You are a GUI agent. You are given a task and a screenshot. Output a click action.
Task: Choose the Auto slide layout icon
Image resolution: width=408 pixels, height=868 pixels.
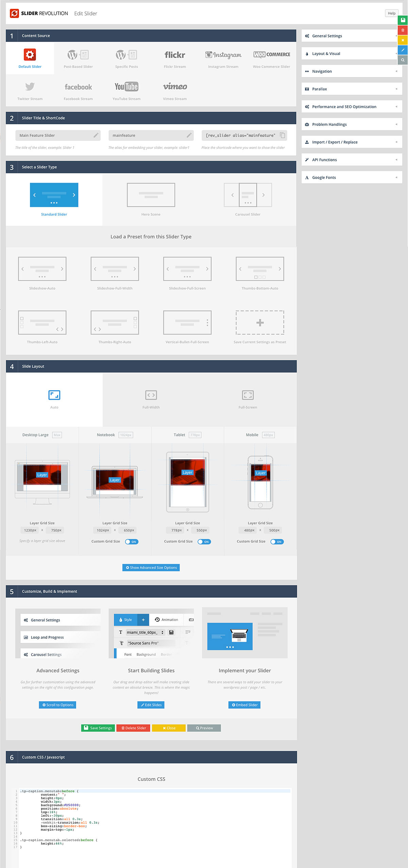[x=54, y=395]
